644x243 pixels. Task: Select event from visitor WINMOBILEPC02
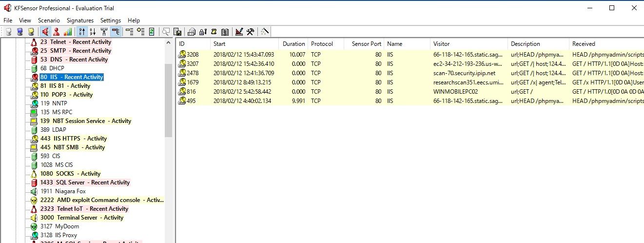(410, 92)
